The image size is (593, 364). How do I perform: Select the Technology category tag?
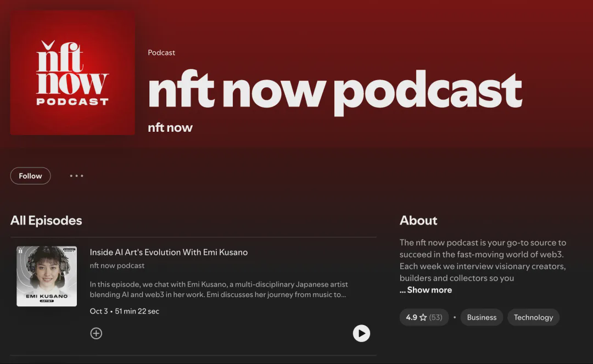[x=533, y=317]
